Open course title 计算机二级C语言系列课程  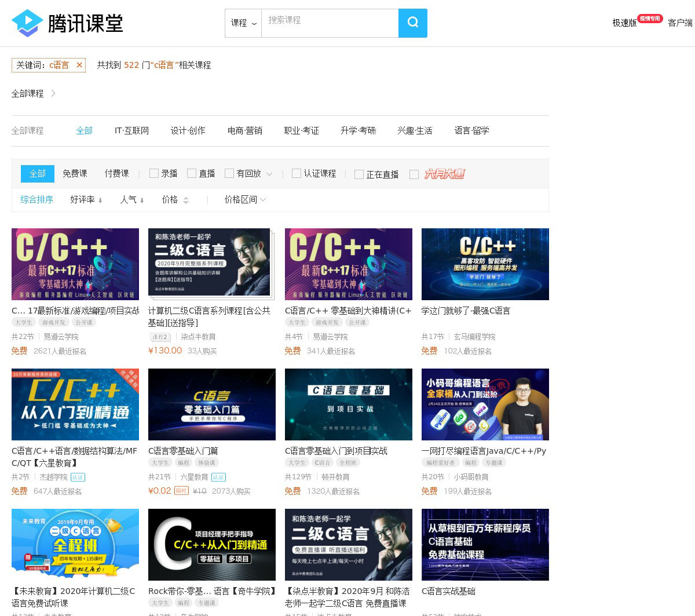(x=209, y=316)
